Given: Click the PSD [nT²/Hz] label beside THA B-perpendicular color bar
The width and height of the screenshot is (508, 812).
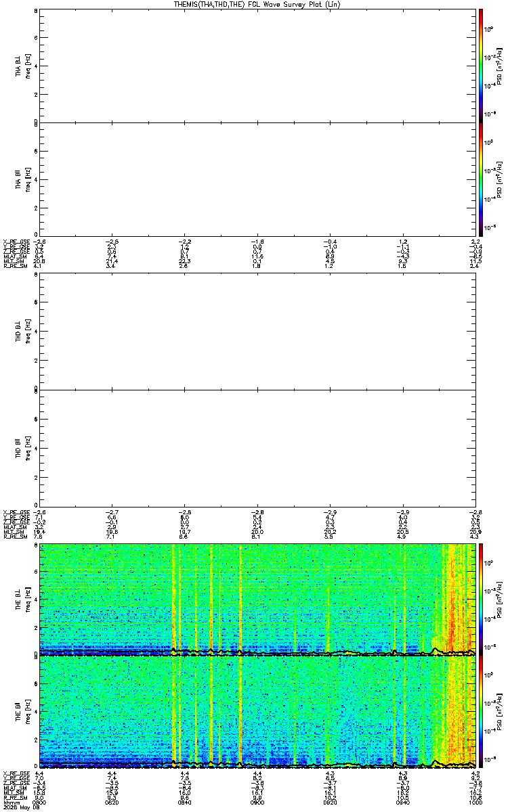Looking at the screenshot, I should tap(499, 65).
